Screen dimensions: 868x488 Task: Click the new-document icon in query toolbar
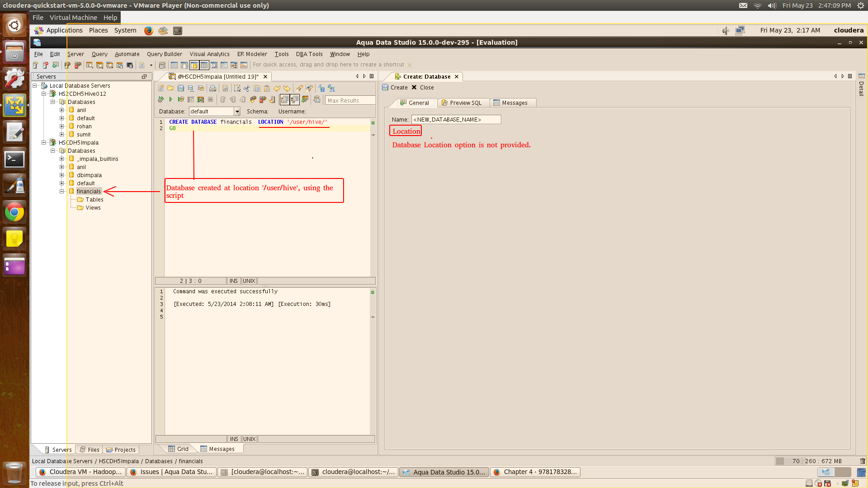(161, 88)
